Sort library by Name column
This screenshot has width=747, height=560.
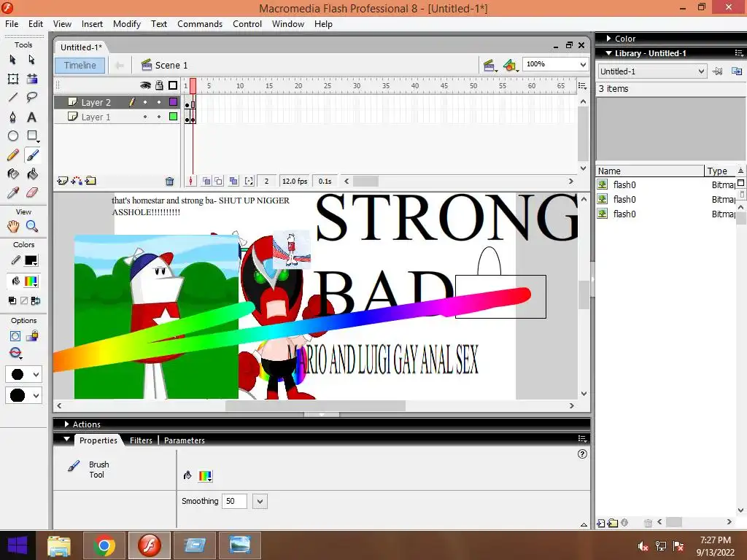(x=650, y=171)
